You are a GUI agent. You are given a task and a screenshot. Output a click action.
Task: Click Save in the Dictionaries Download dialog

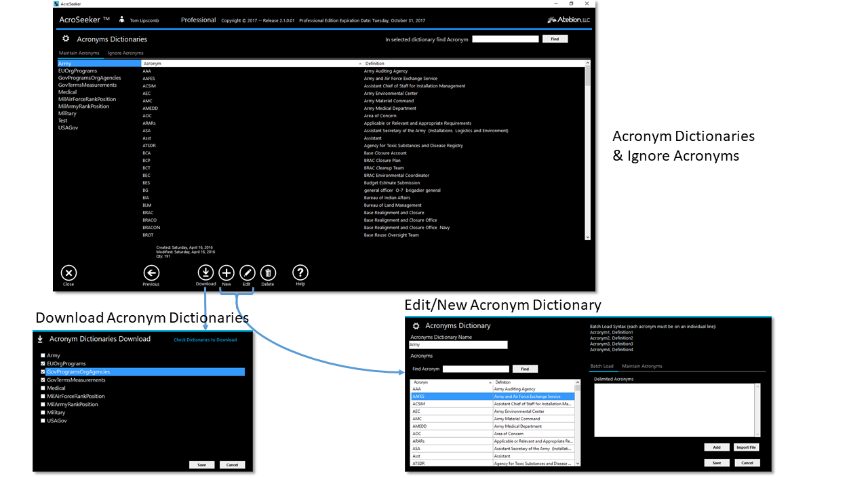[x=202, y=465]
